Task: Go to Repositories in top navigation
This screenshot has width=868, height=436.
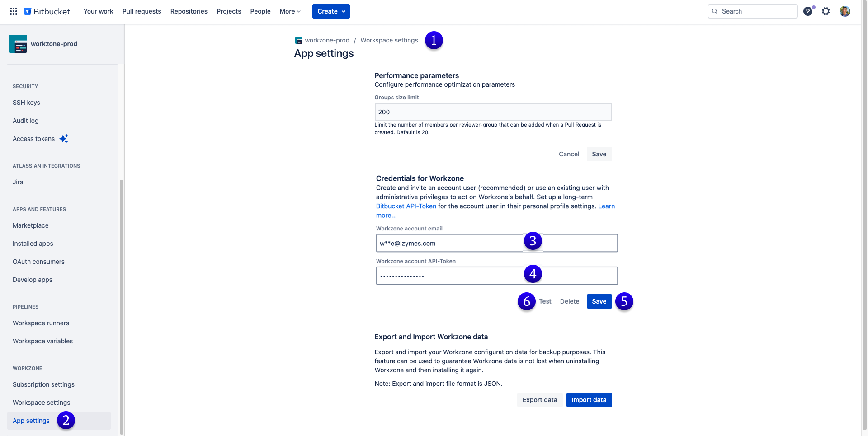Action: click(189, 11)
